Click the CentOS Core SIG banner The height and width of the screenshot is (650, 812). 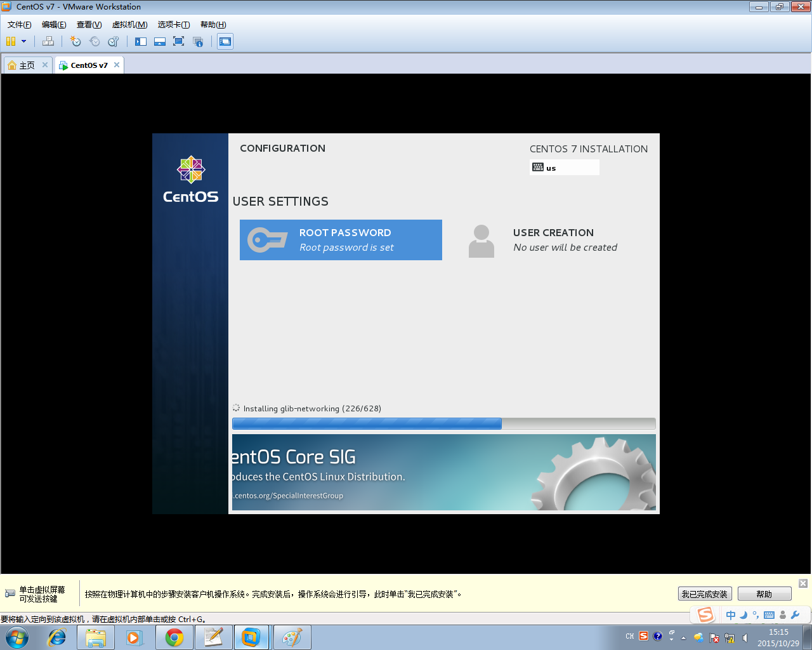(444, 472)
